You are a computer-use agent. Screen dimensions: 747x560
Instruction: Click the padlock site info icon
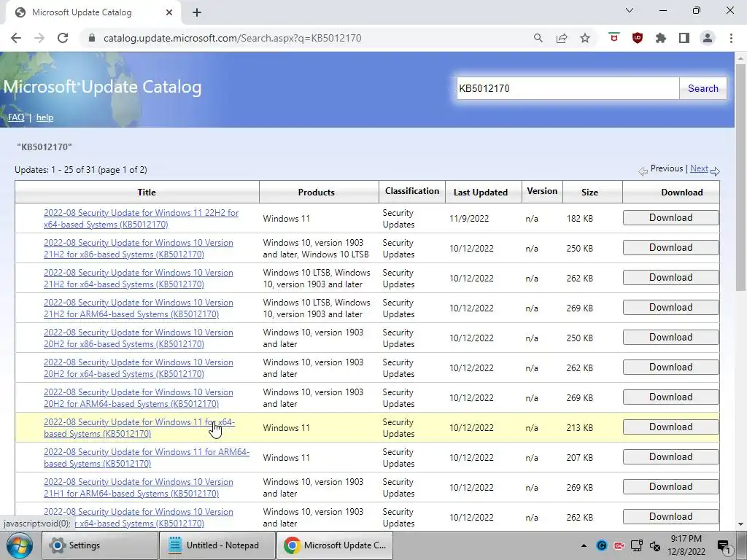point(92,38)
